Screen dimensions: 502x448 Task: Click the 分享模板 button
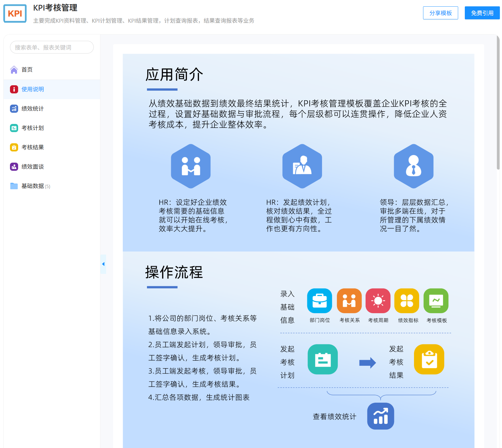[440, 13]
